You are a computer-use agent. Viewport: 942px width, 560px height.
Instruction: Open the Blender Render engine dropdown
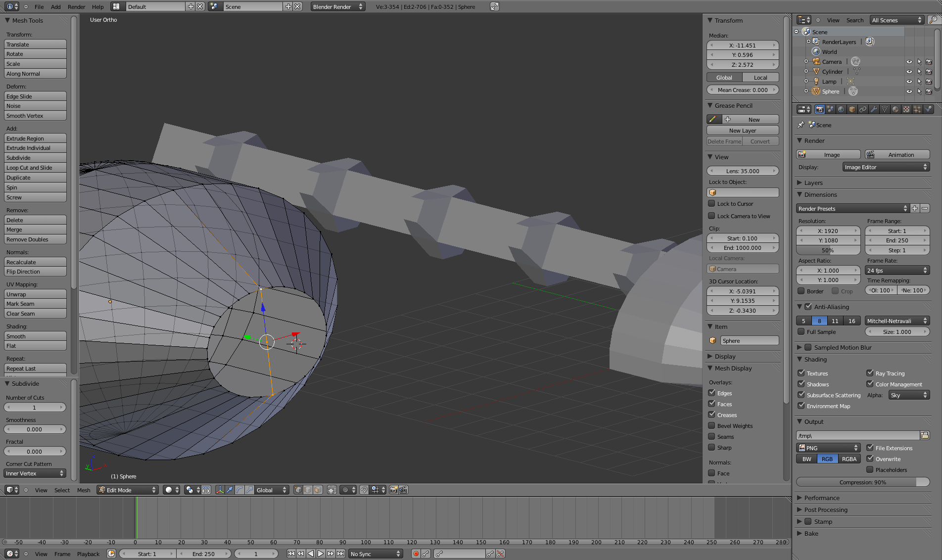[337, 6]
